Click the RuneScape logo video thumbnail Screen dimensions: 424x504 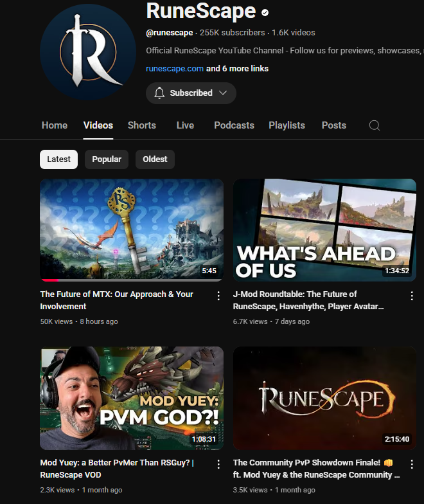pos(325,399)
